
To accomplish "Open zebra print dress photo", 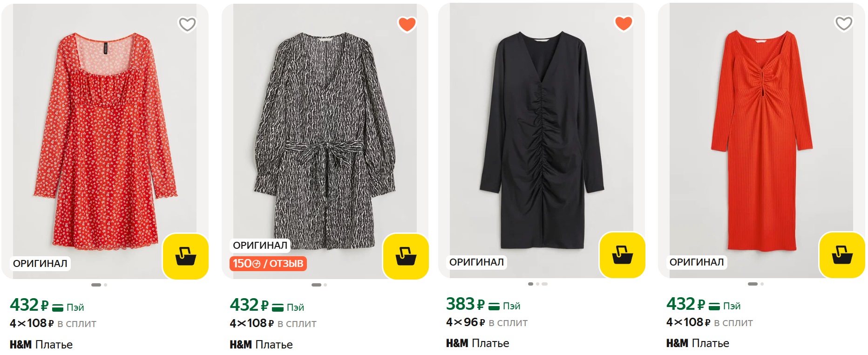I will tap(325, 140).
